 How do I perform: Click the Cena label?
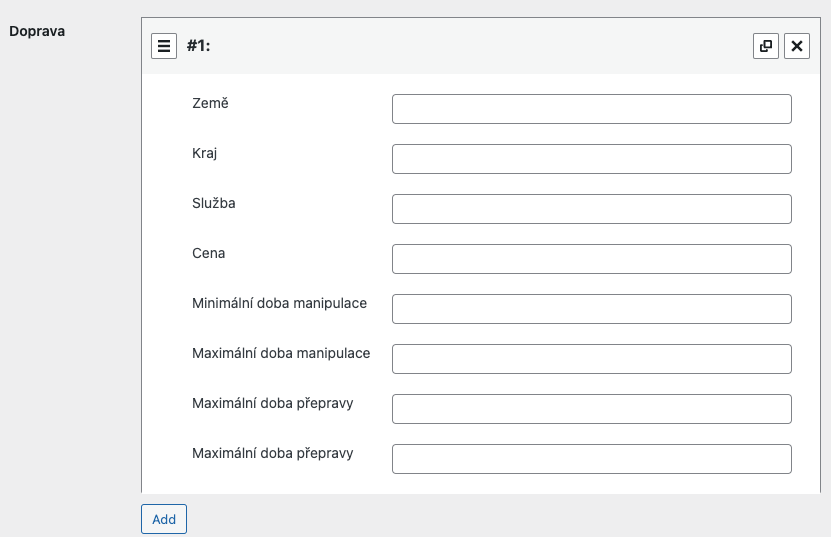[x=208, y=253]
